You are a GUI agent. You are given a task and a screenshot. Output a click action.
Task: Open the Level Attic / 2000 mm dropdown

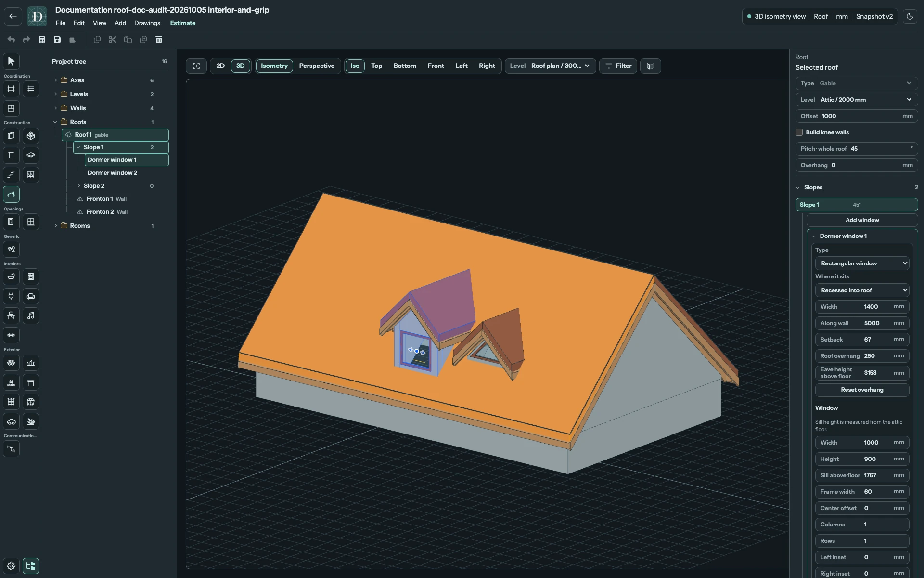point(857,100)
